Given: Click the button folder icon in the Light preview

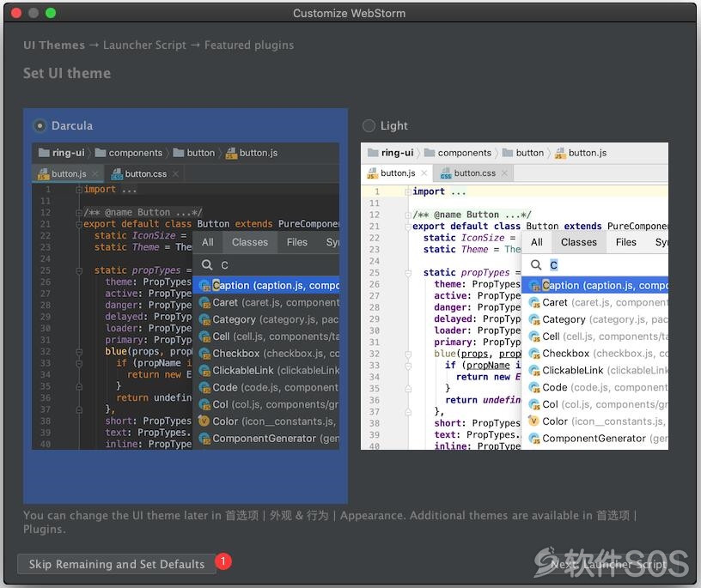Looking at the screenshot, I should coord(508,153).
